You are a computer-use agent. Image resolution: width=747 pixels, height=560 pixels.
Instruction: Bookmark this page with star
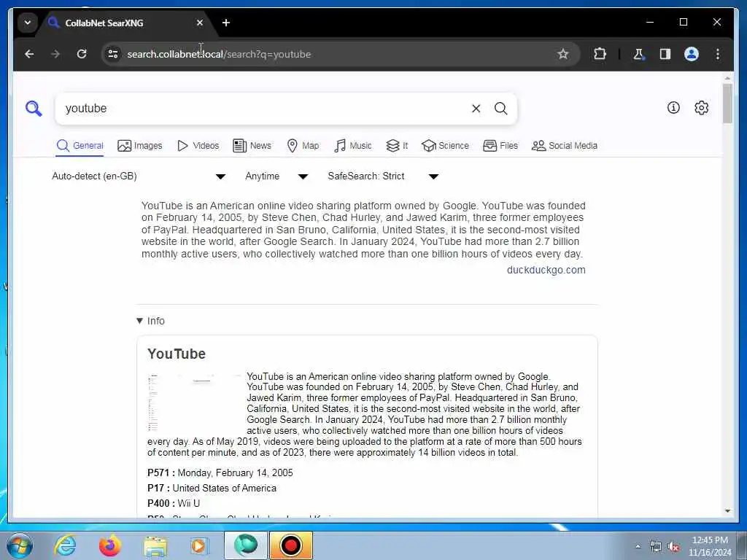point(562,54)
